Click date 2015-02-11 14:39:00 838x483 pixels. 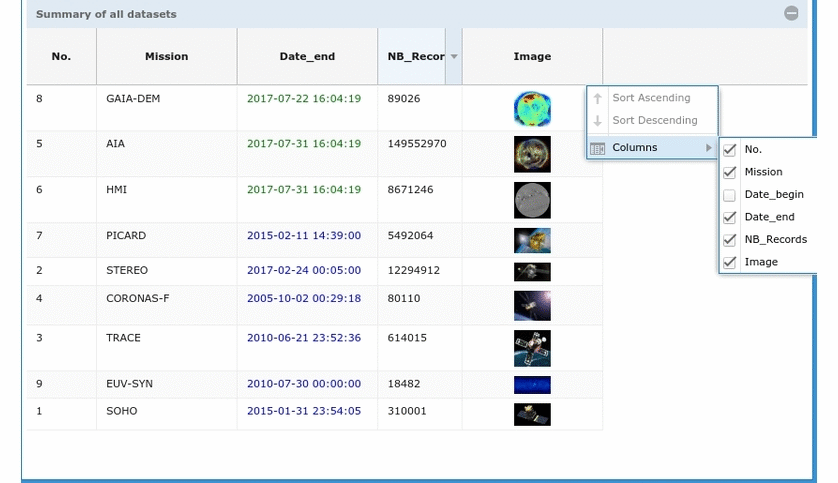coord(304,236)
